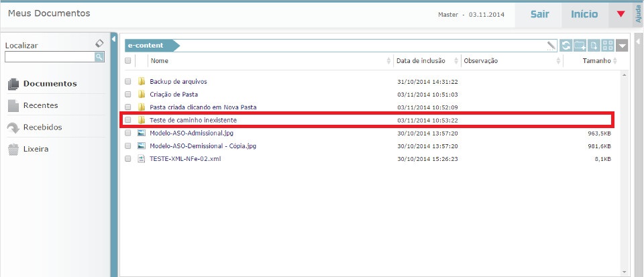The height and width of the screenshot is (277, 644).
Task: Toggle the select-all checkbox in header
Action: click(127, 61)
